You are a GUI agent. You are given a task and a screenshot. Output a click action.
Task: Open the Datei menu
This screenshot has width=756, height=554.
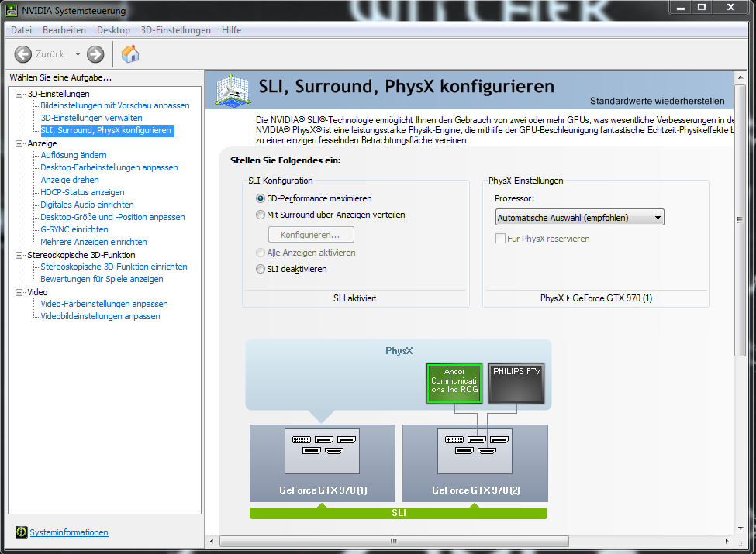[21, 30]
